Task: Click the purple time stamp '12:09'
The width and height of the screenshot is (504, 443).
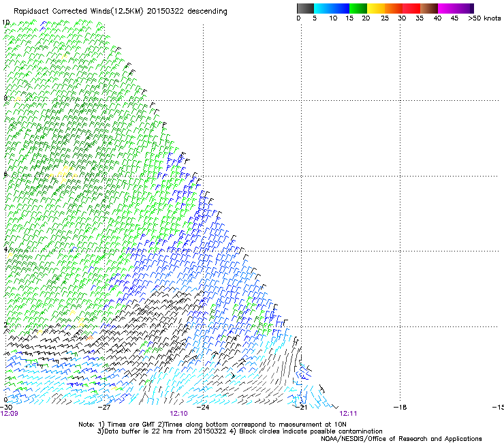Action: click(x=10, y=414)
